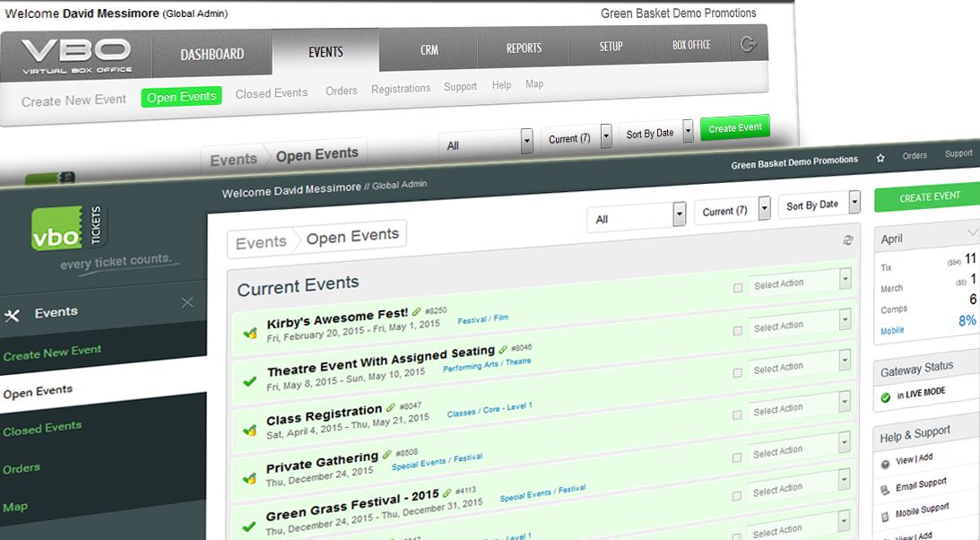The height and width of the screenshot is (540, 980).
Task: Click the Support link in the front window's top bar
Action: tap(958, 153)
